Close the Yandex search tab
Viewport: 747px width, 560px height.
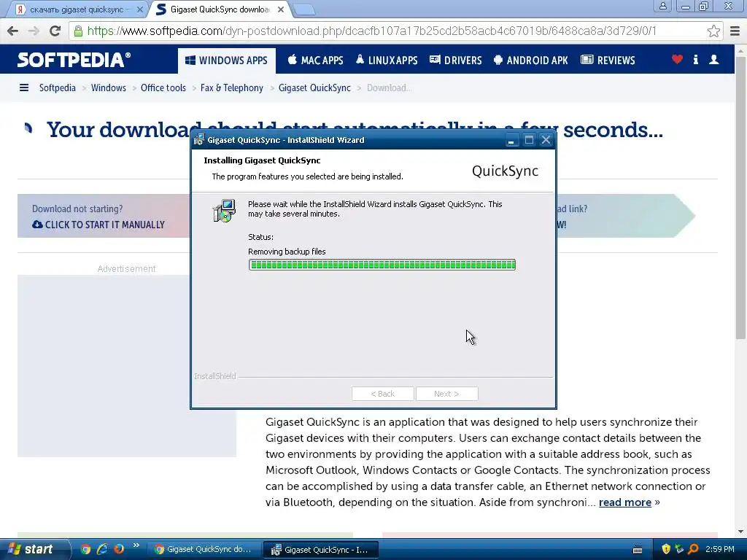coord(139,9)
